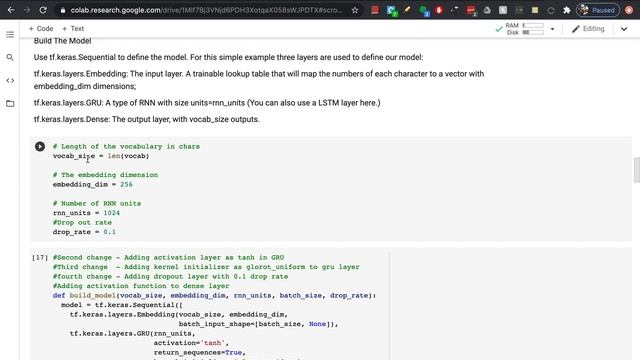Open the code snippets panel
Screen dimensions: 640x360
(10, 80)
